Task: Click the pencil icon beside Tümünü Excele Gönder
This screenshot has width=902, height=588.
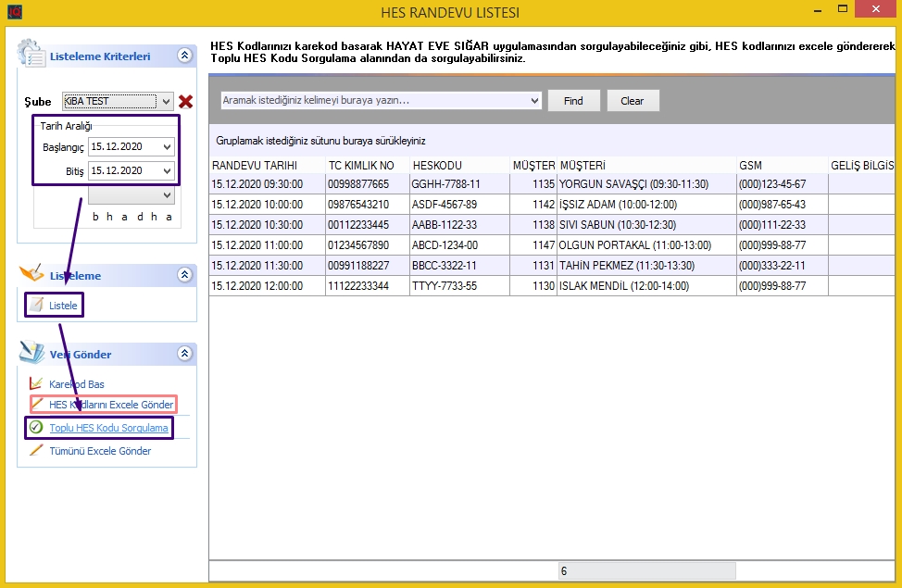Action: click(36, 451)
